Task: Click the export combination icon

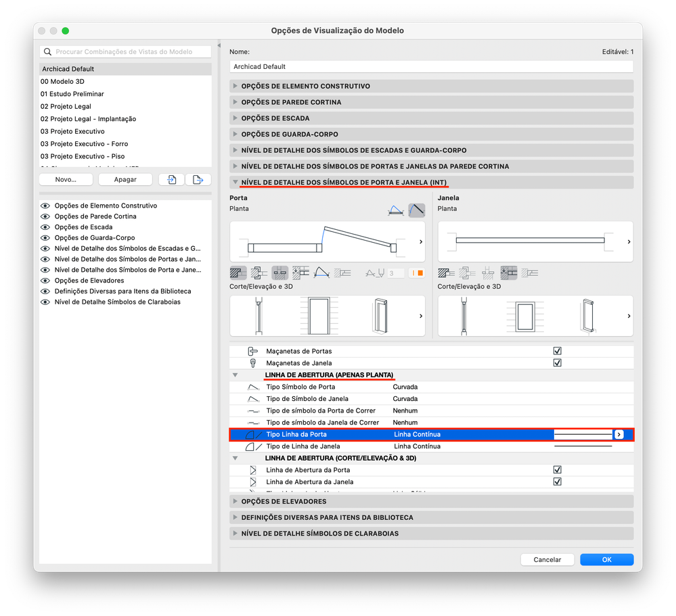Action: coord(198,180)
